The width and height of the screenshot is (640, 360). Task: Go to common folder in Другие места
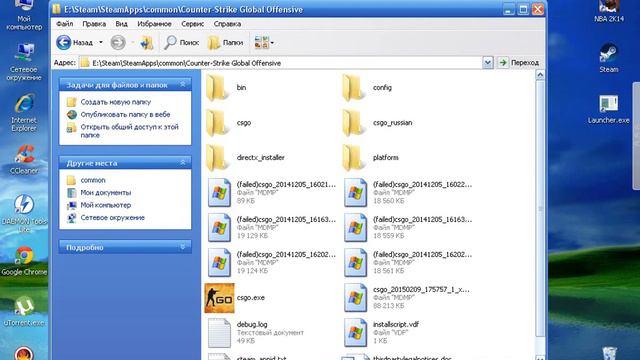pyautogui.click(x=93, y=180)
